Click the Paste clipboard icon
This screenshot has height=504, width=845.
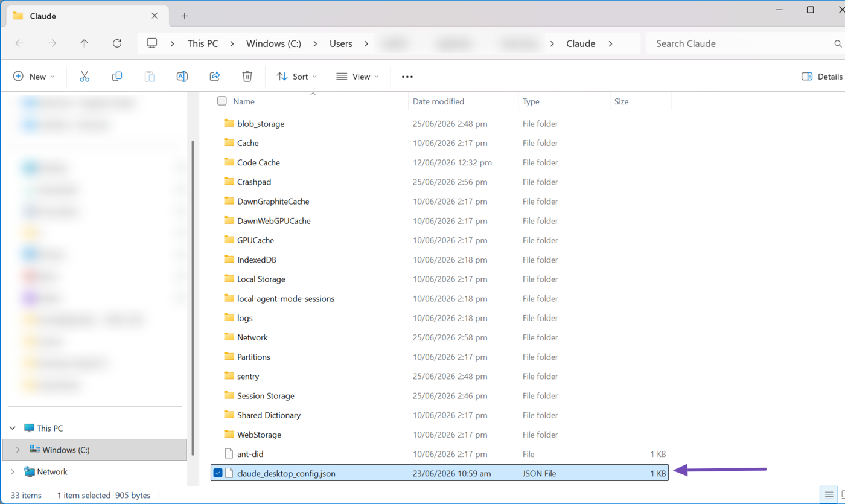click(x=150, y=77)
